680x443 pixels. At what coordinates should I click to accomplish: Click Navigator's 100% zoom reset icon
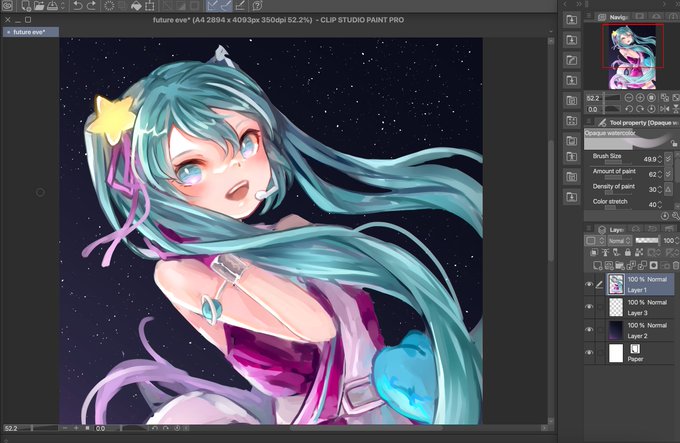pos(651,98)
